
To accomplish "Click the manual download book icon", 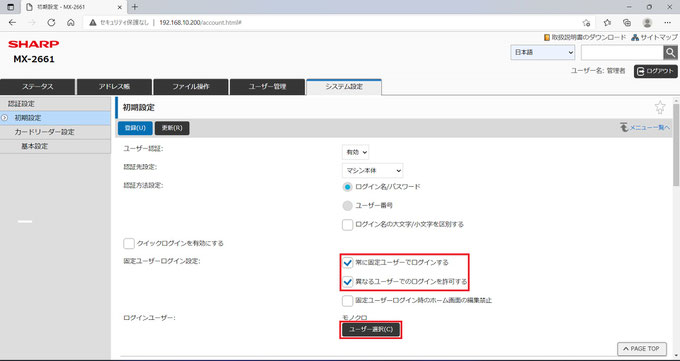I will (547, 38).
